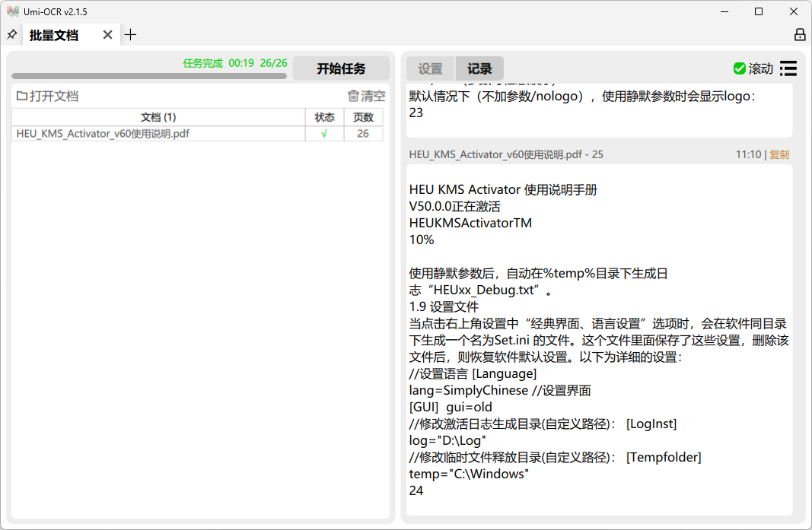Viewport: 812px width, 530px height.
Task: Open the record list menu icon
Action: pos(788,68)
